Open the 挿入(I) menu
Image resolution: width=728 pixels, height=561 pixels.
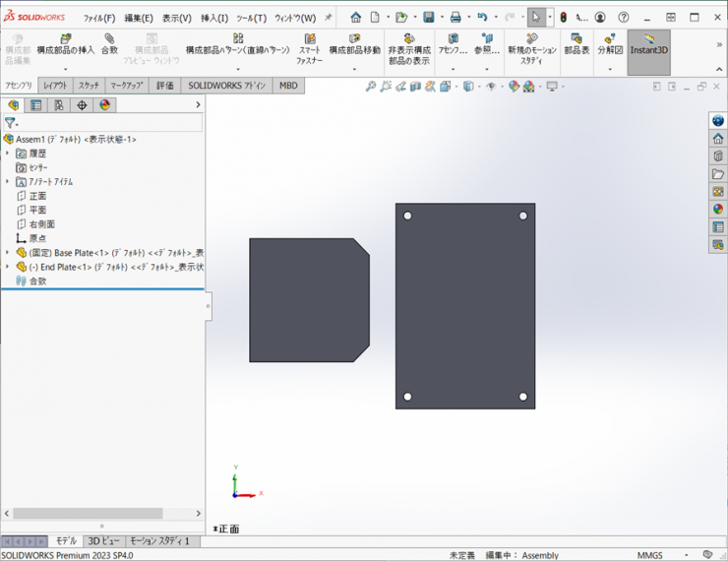pos(213,18)
